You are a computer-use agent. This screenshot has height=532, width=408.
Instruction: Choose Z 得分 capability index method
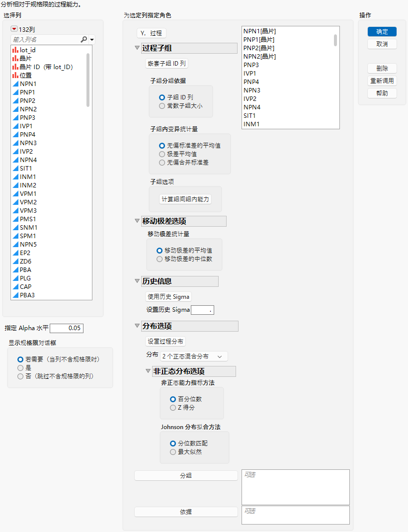173,408
